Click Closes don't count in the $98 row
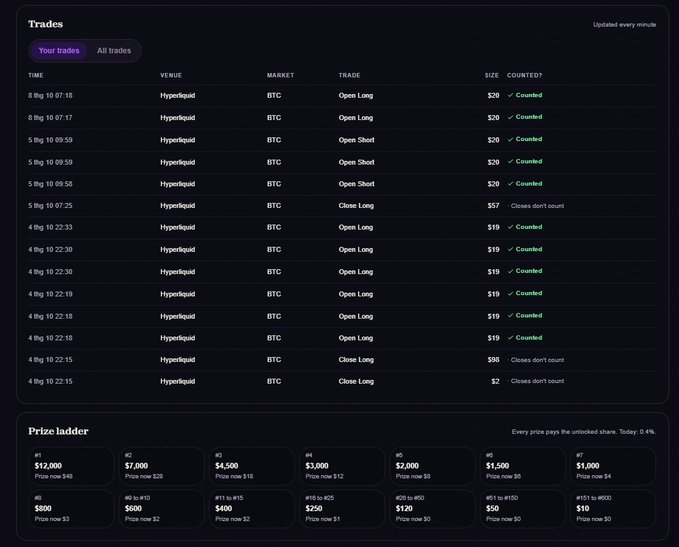The width and height of the screenshot is (679, 547). (537, 360)
